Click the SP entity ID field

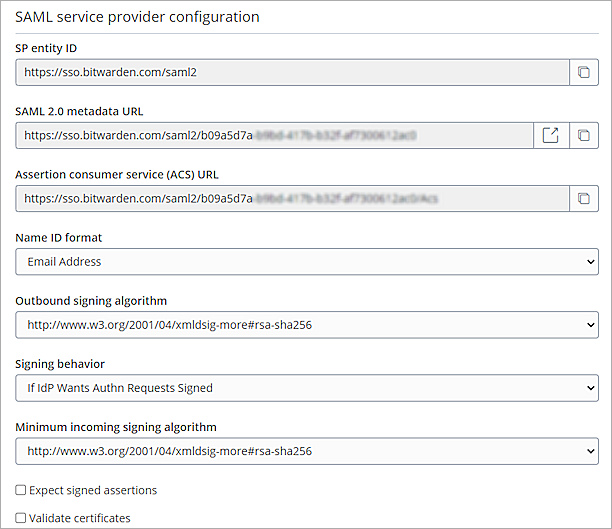coord(292,72)
